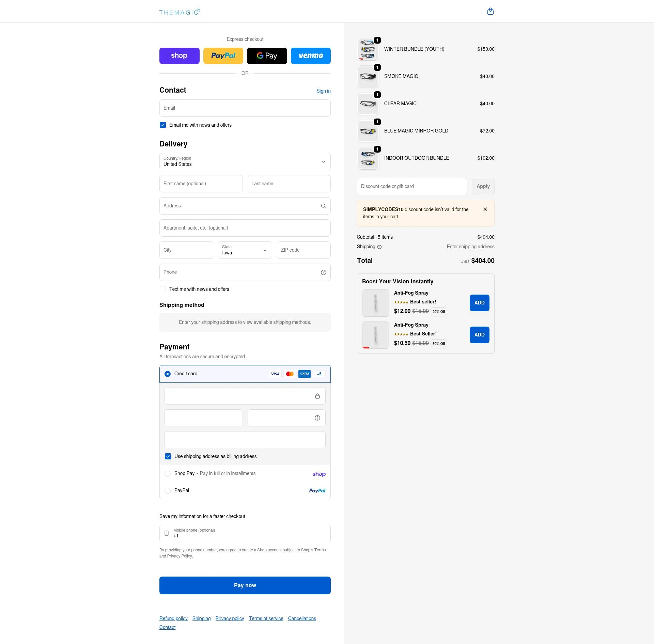Pay with Venmo express checkout
Viewport: 654px width, 644px height.
tap(310, 56)
